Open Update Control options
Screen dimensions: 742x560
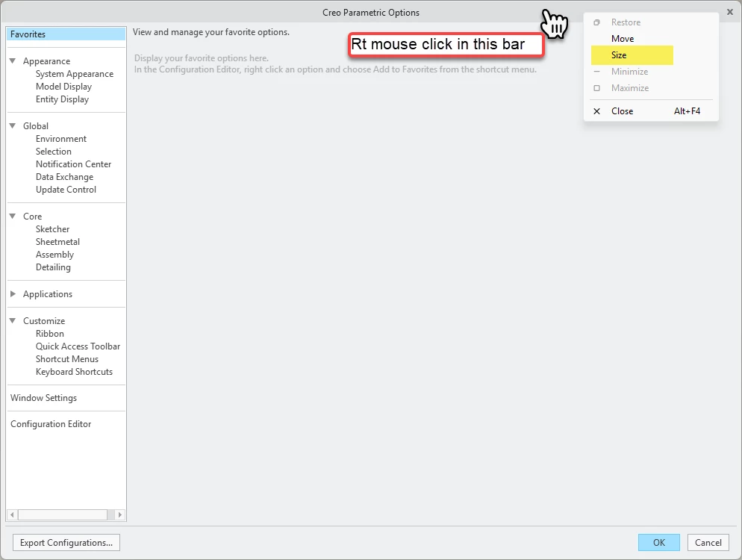pyautogui.click(x=66, y=190)
